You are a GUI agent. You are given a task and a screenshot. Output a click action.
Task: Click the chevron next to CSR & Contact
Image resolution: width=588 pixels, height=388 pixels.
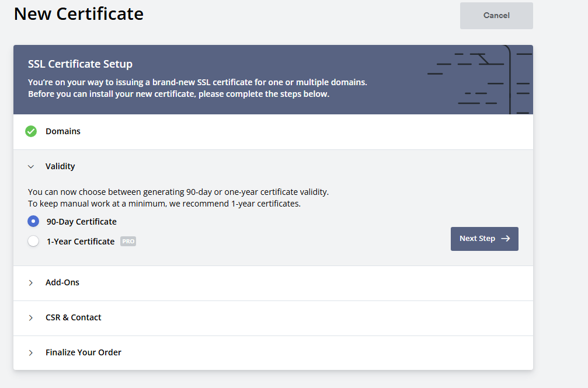click(x=31, y=317)
